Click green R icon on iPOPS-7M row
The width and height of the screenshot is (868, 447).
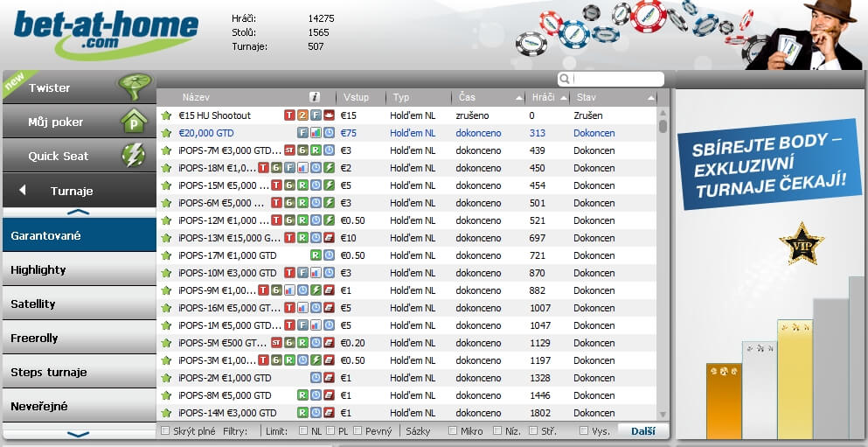point(316,150)
